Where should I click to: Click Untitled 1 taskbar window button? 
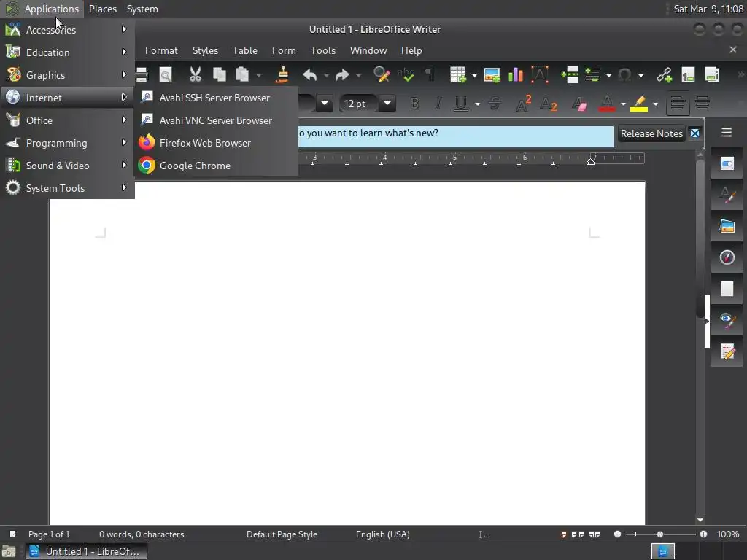[86, 551]
